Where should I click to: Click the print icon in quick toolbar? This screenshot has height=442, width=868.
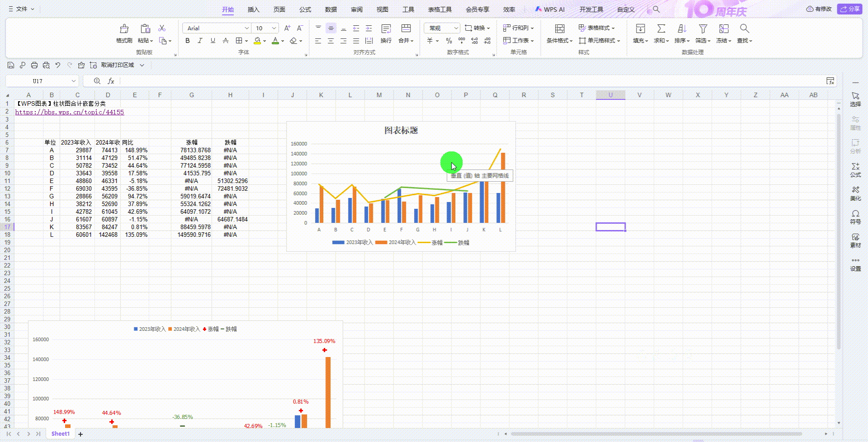pos(34,65)
